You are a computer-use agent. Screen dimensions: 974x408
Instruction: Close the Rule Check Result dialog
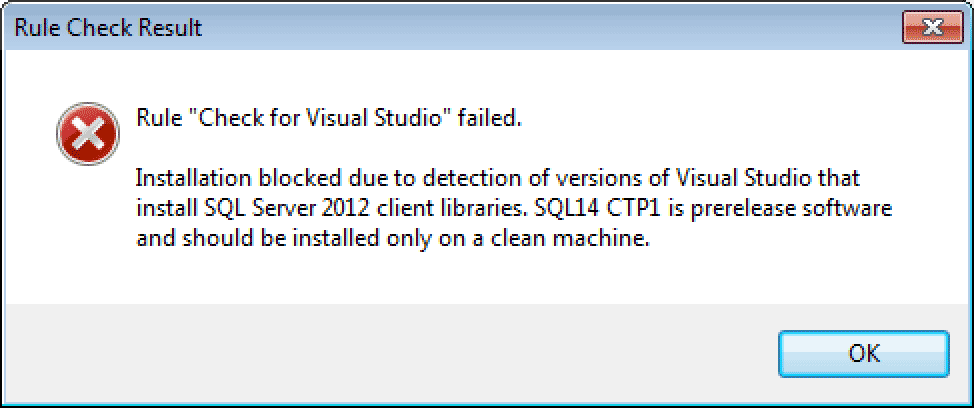pos(930,28)
